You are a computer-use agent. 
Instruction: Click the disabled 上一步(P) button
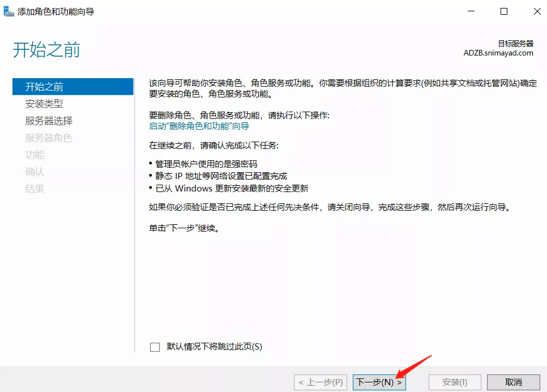321,382
